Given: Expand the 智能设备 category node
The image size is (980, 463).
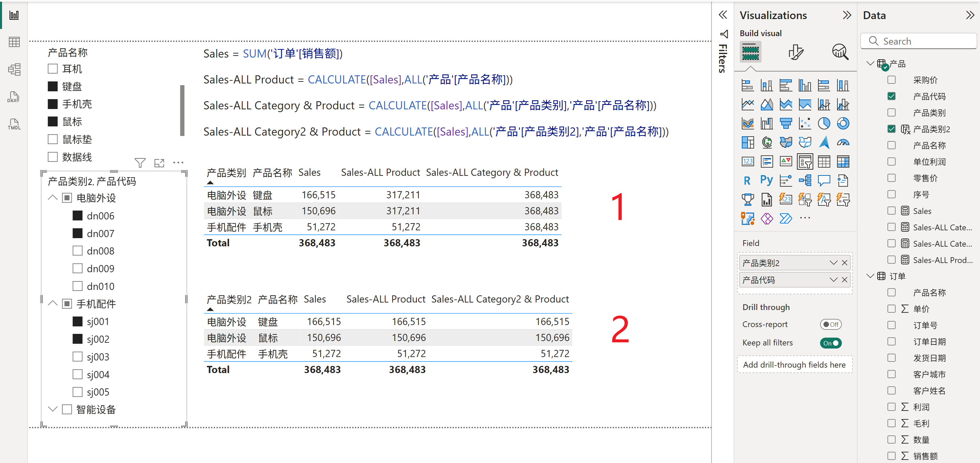Looking at the screenshot, I should tap(53, 409).
